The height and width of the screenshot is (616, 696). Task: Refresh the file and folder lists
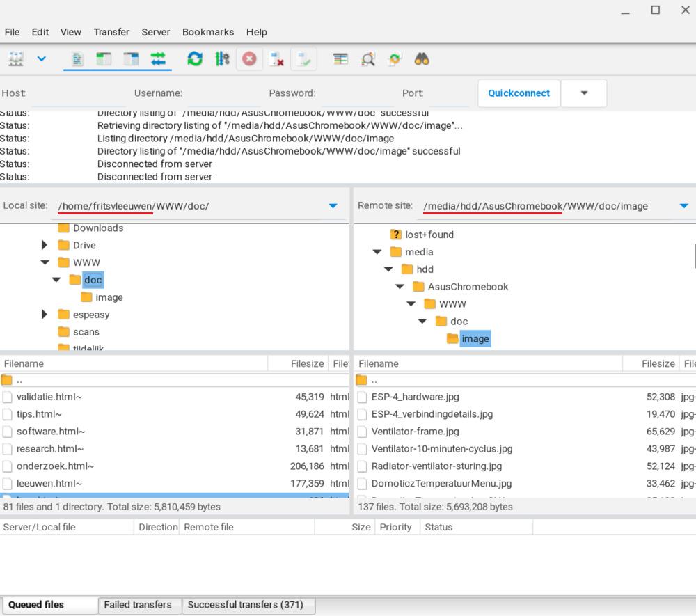tap(195, 59)
